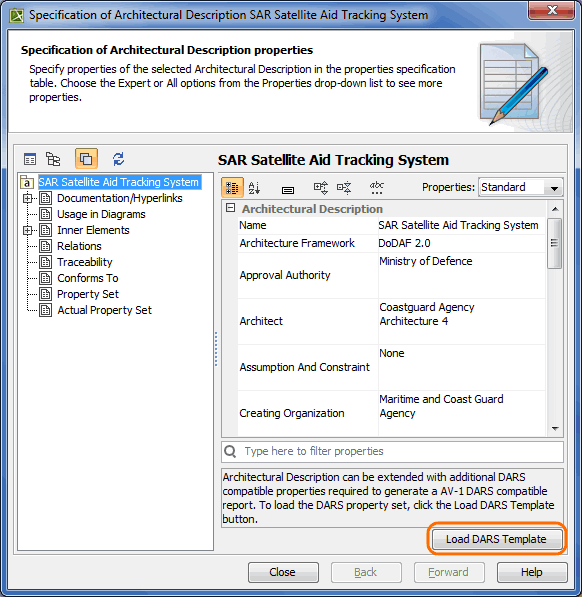Select Documentation/Hyperlinks in the tree
Image resolution: width=582 pixels, height=597 pixels.
120,198
